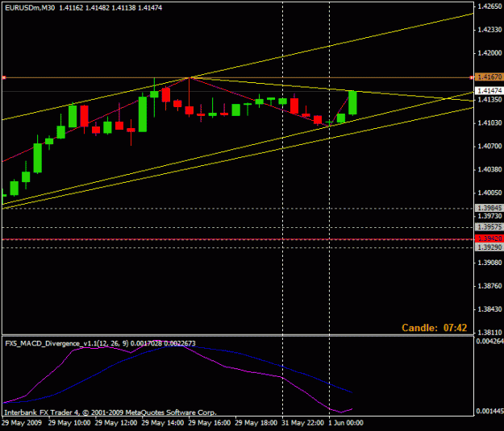Click the 31 May 22:00 time label
This screenshot has height=431, width=504.
(x=302, y=423)
